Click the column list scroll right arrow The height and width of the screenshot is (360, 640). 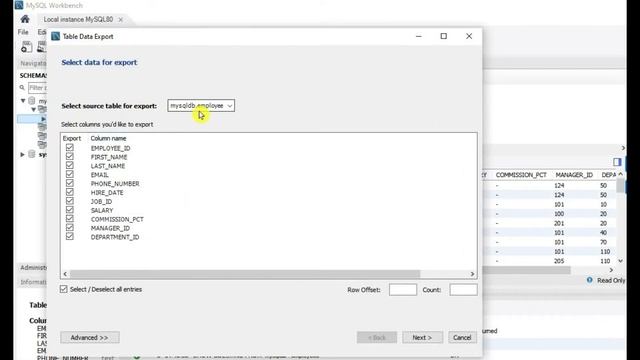(472, 274)
